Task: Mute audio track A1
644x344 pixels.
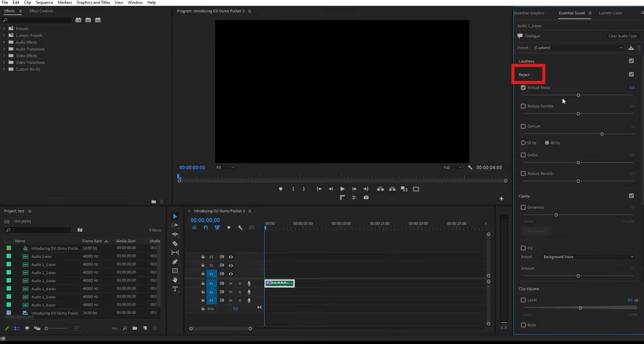Action: (231, 284)
